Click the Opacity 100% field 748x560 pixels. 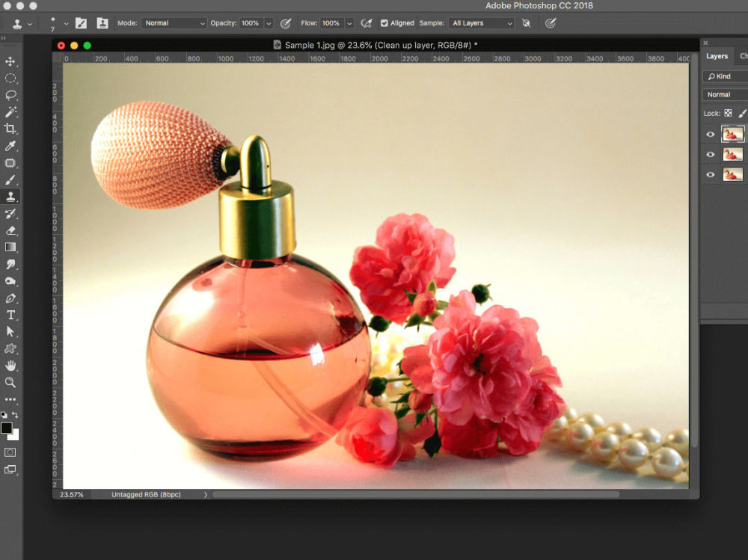point(251,23)
